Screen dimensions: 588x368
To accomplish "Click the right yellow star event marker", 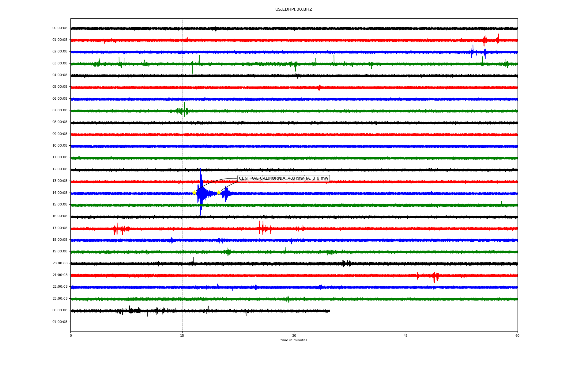I will (x=219, y=193).
